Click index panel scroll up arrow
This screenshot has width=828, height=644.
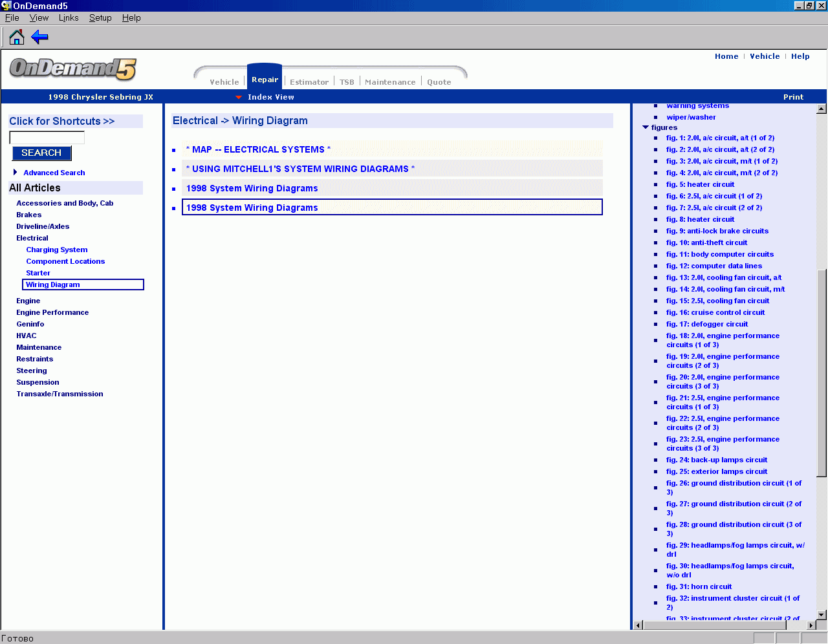(x=822, y=109)
